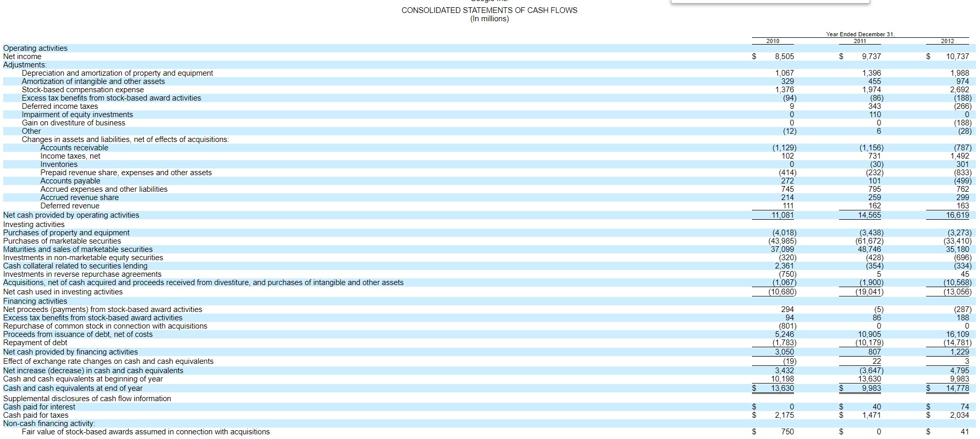This screenshot has height=439, width=980.
Task: Click the 'Inventories' row label
Action: (59, 164)
